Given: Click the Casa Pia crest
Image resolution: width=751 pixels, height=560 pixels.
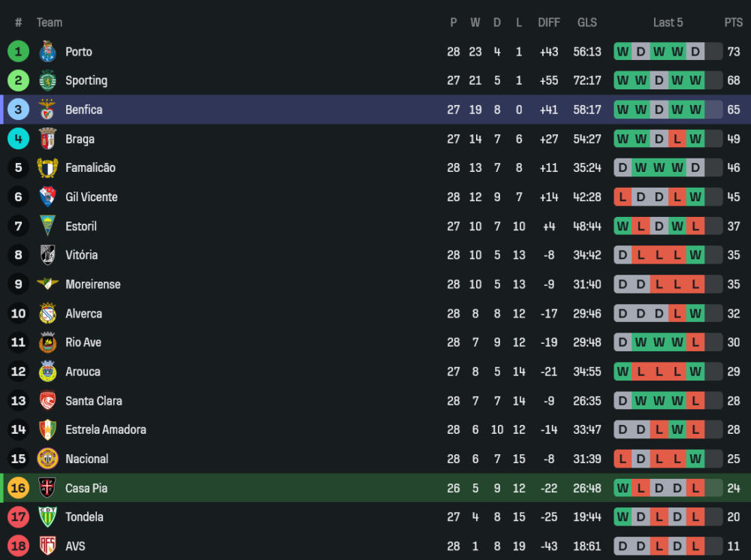Looking at the screenshot, I should pyautogui.click(x=48, y=488).
